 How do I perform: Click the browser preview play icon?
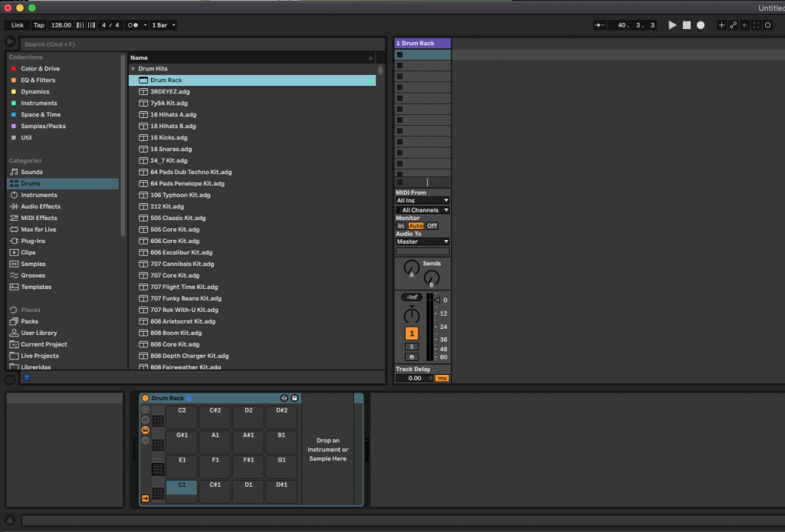[x=10, y=41]
